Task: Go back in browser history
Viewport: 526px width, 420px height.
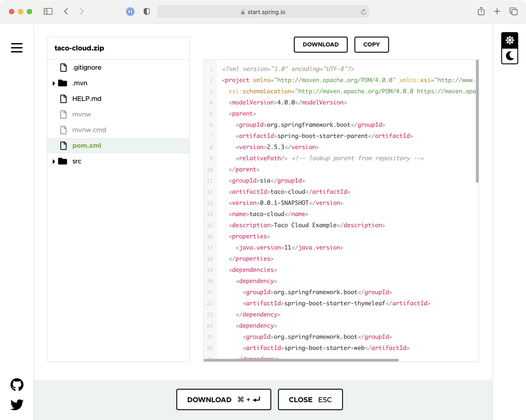Action: pos(66,12)
